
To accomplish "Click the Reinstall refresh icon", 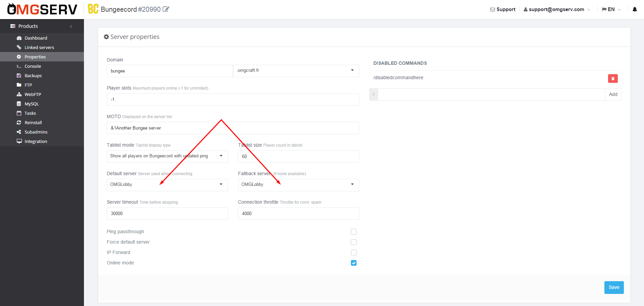I will coord(19,122).
